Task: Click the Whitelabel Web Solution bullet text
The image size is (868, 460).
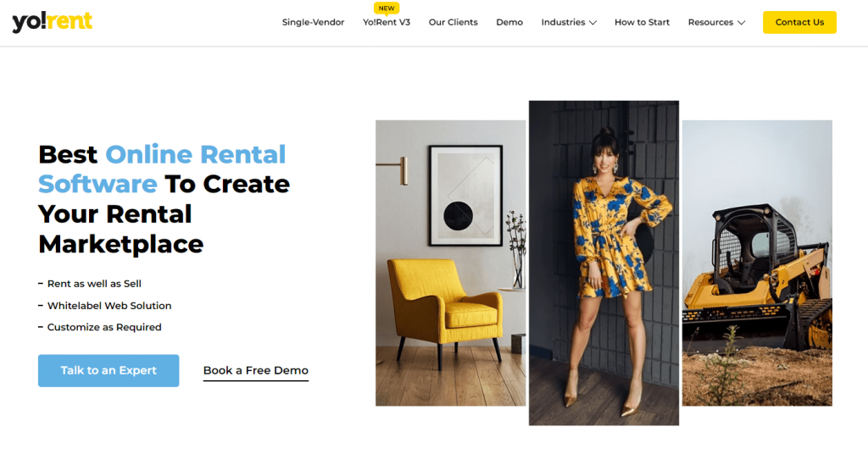Action: pyautogui.click(x=109, y=306)
